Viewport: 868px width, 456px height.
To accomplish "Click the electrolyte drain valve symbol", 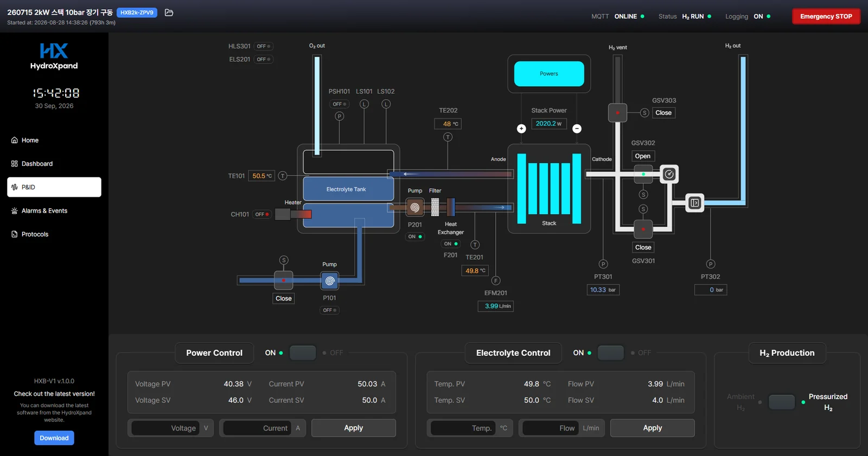I will point(284,280).
